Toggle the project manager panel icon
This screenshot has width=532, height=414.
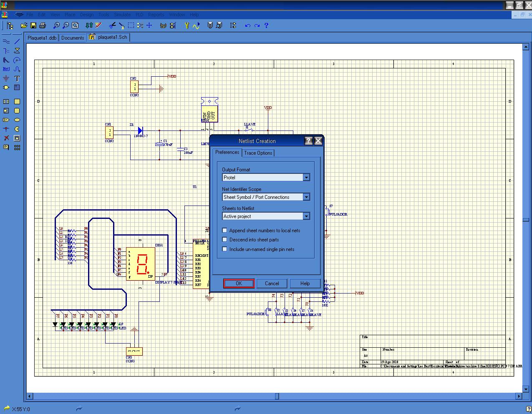coord(9,25)
